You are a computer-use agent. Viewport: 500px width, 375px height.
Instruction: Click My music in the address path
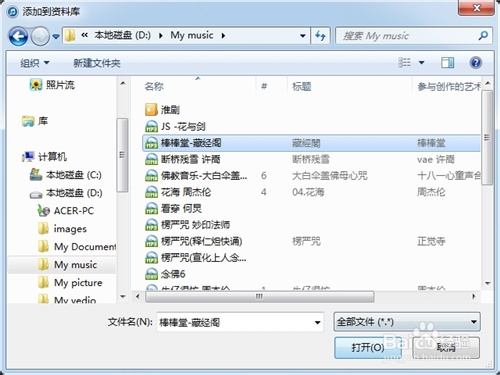point(192,35)
